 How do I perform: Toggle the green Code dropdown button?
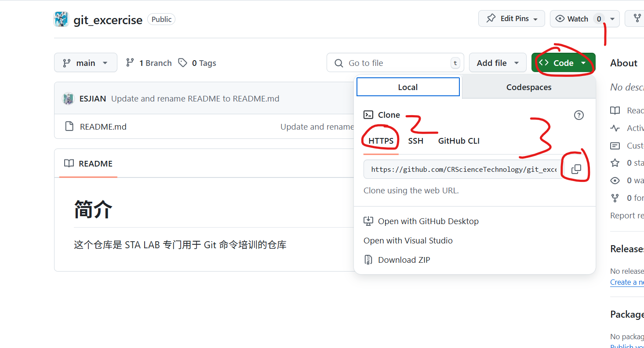point(563,63)
